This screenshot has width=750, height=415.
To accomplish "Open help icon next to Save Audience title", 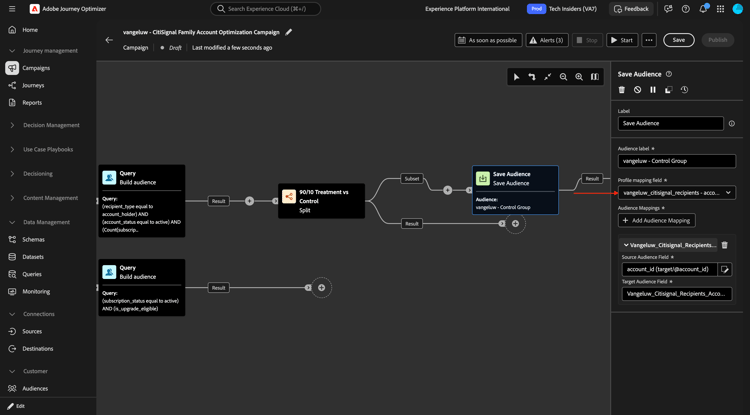I will [669, 74].
